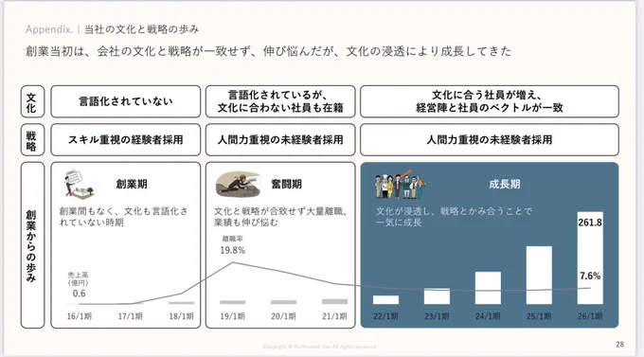Click the 19/1期 axis label
This screenshot has height=357, width=644.
click(x=232, y=316)
